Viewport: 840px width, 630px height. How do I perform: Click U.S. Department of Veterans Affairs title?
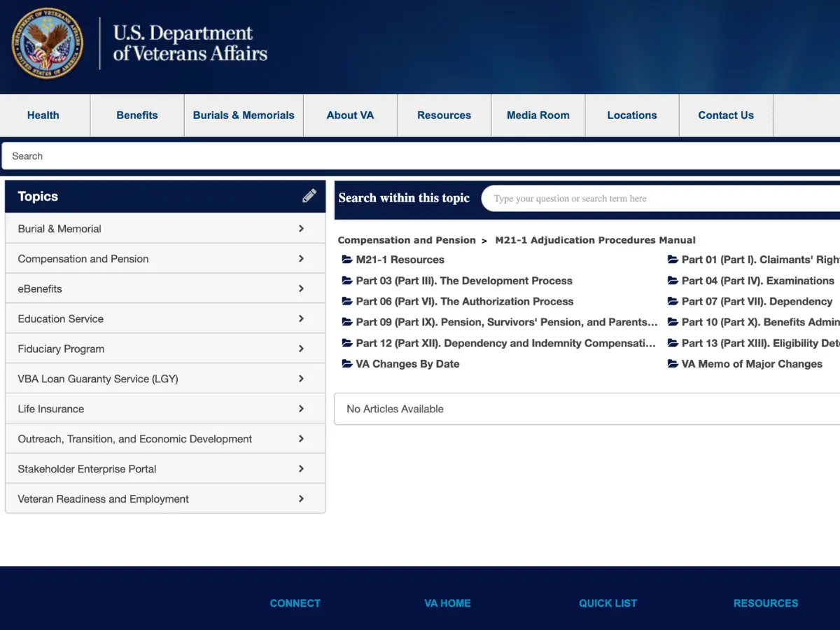(x=190, y=43)
